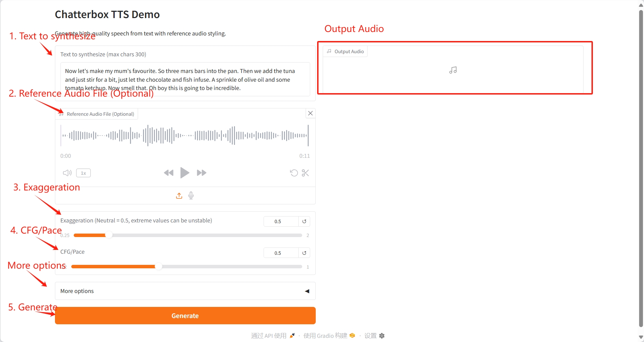
Task: Click the Exaggeration slider handle
Action: click(109, 235)
